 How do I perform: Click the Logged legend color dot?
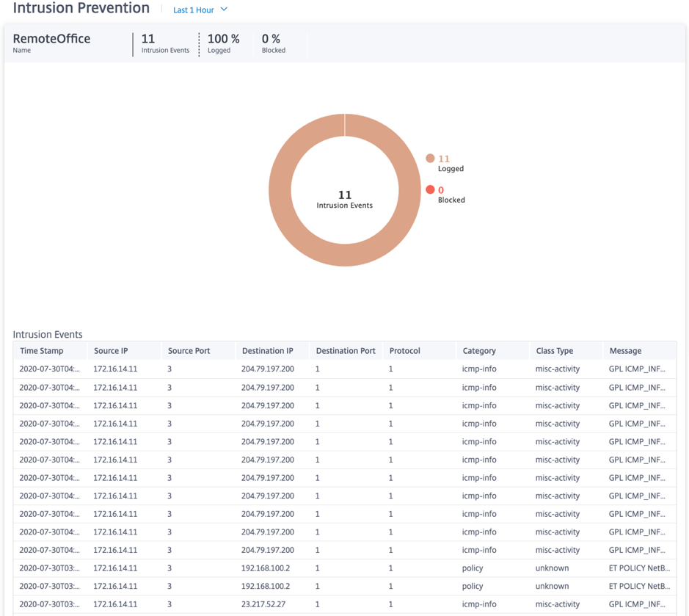coord(430,159)
